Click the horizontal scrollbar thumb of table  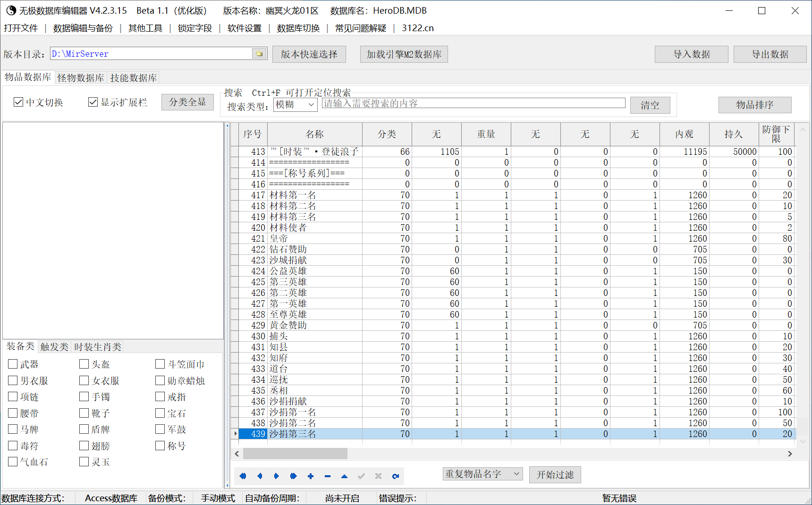click(x=295, y=454)
